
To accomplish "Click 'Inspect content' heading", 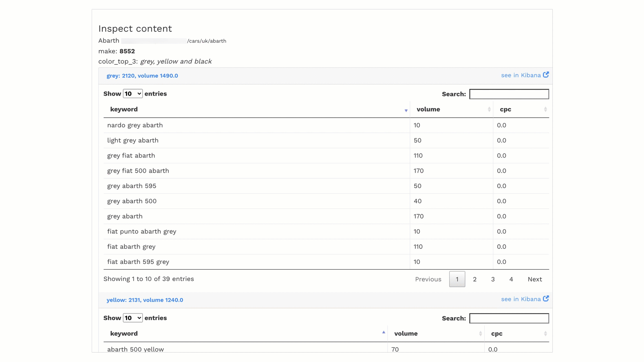I will pyautogui.click(x=135, y=29).
